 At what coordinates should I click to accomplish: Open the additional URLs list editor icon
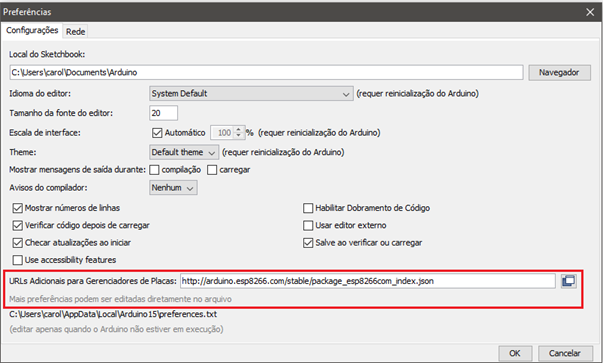coord(568,281)
